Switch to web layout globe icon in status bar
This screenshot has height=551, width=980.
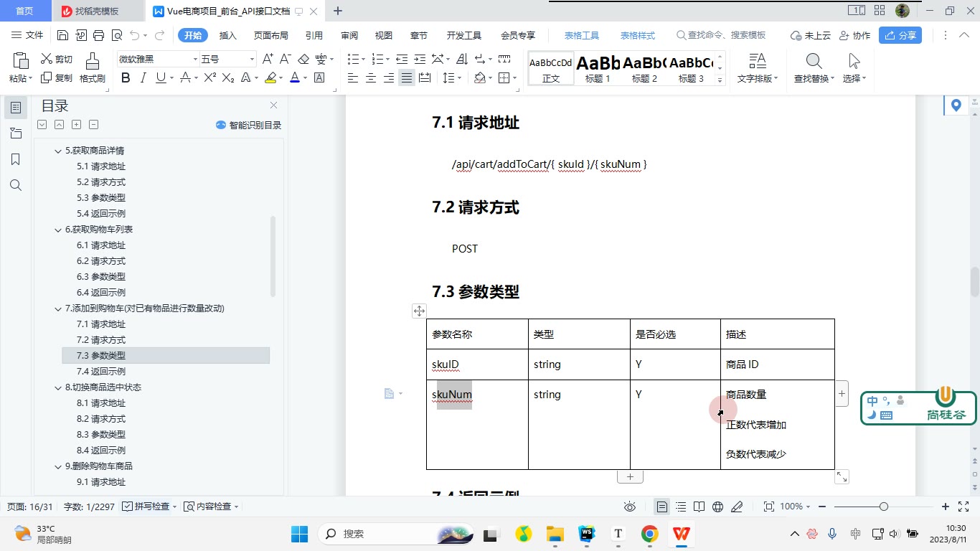717,507
